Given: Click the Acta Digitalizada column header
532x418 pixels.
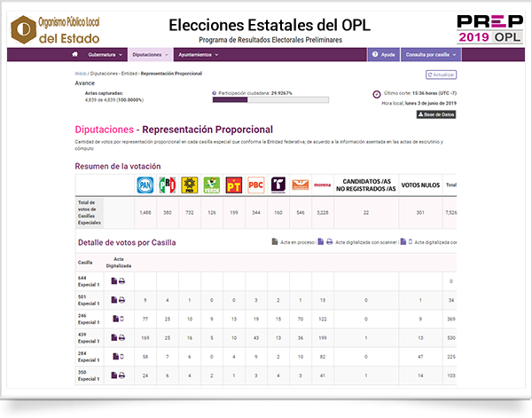Looking at the screenshot, I should [x=119, y=263].
